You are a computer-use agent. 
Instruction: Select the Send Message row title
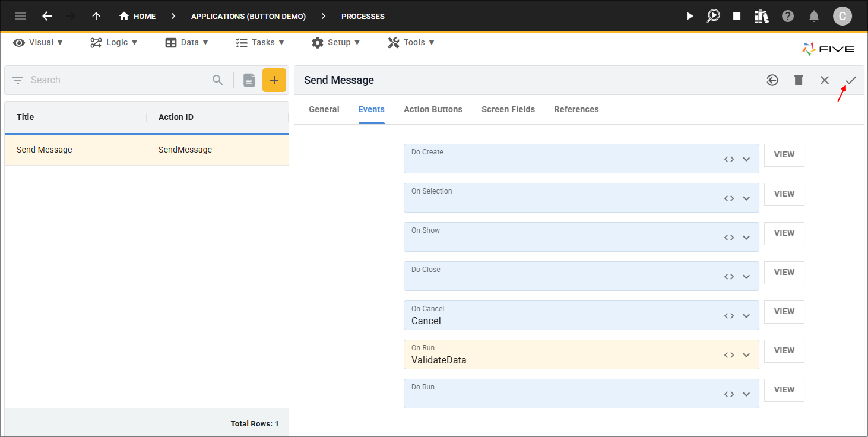[x=45, y=150]
